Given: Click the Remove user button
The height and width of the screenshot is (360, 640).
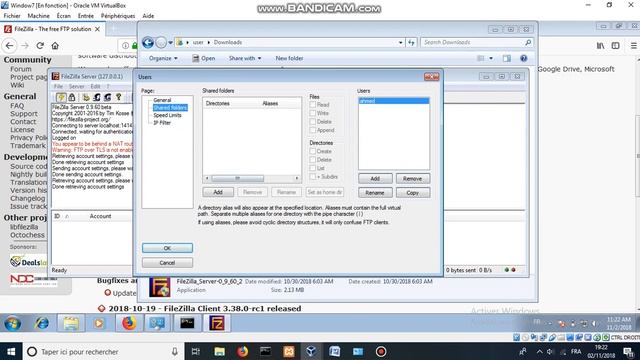Looking at the screenshot, I should pos(413,178).
